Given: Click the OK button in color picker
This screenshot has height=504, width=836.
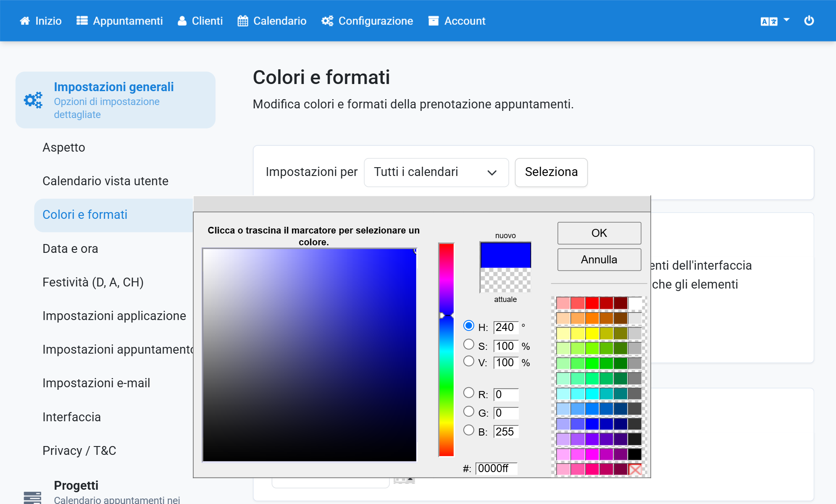Looking at the screenshot, I should point(599,233).
